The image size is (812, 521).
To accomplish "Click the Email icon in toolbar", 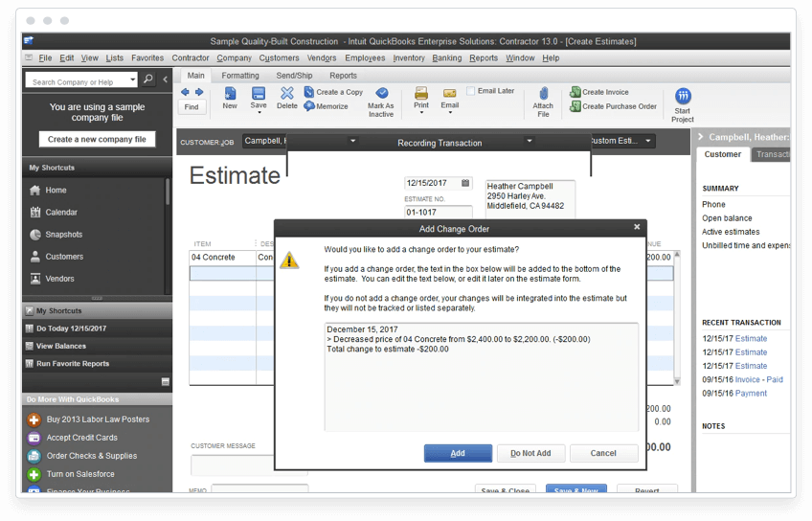I will [449, 93].
